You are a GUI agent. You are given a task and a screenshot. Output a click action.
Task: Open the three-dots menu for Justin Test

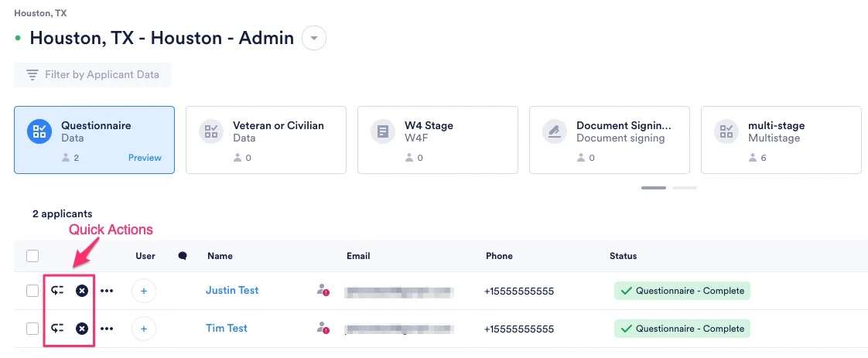[107, 291]
